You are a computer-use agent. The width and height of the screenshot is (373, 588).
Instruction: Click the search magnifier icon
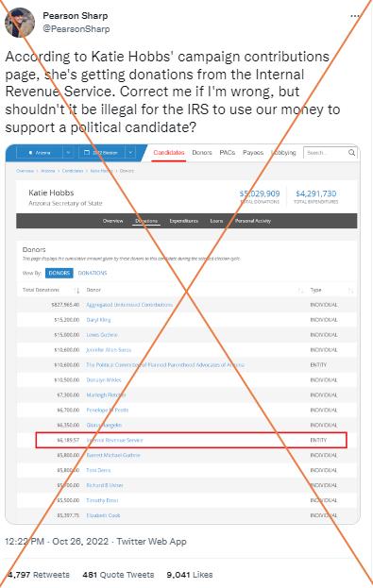click(x=351, y=153)
